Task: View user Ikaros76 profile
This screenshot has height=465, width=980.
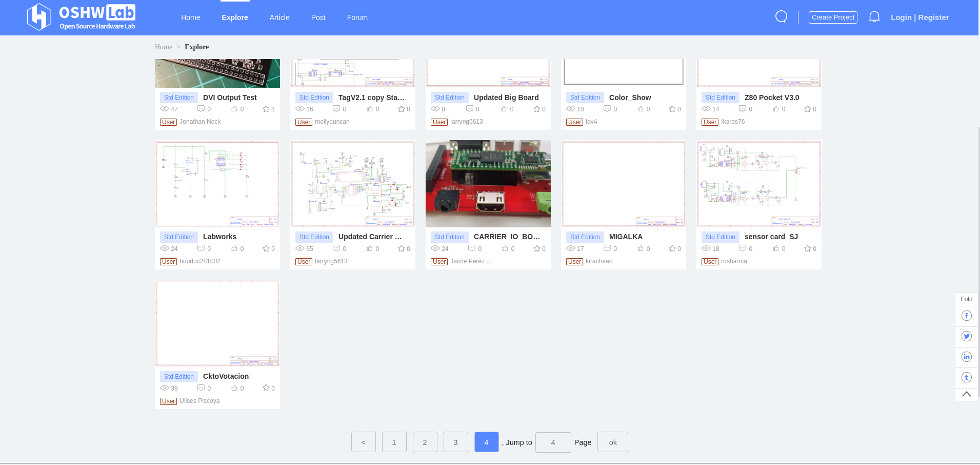Action: click(x=733, y=122)
